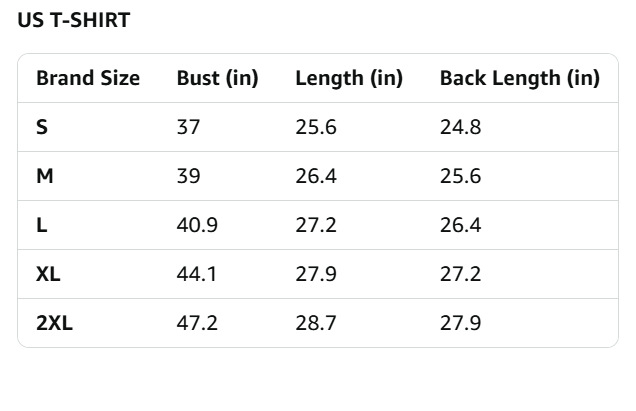The width and height of the screenshot is (636, 411).
Task: Select the length value for size M
Action: [x=315, y=176]
